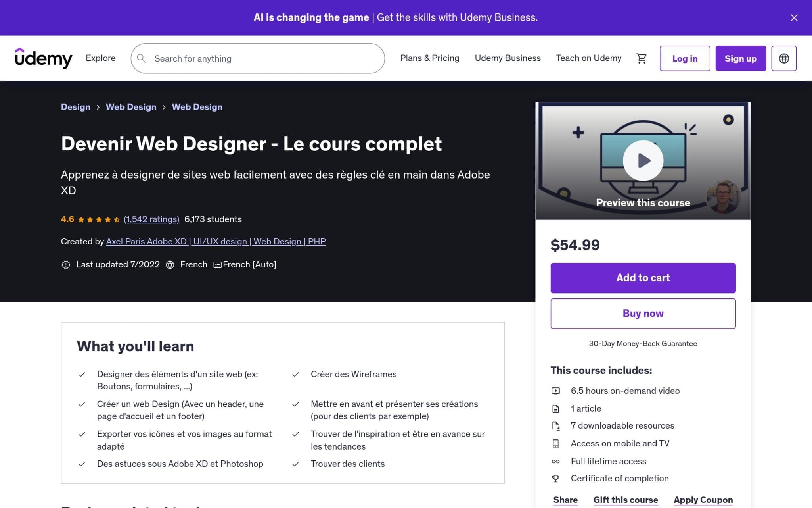Open the Explore menu
The width and height of the screenshot is (812, 508).
101,58
